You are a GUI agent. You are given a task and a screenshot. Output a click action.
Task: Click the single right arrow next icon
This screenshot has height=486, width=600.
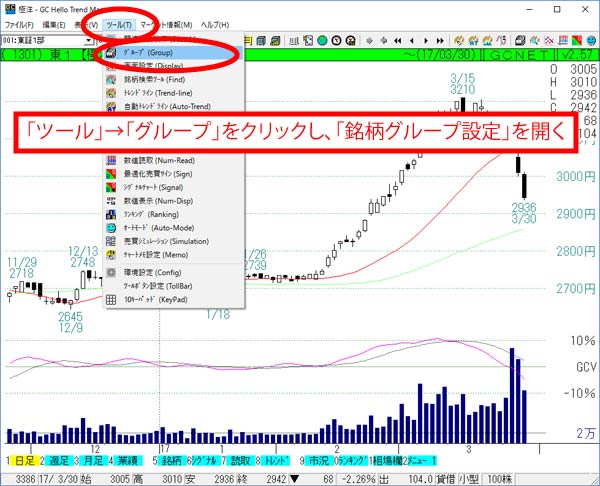(x=426, y=40)
